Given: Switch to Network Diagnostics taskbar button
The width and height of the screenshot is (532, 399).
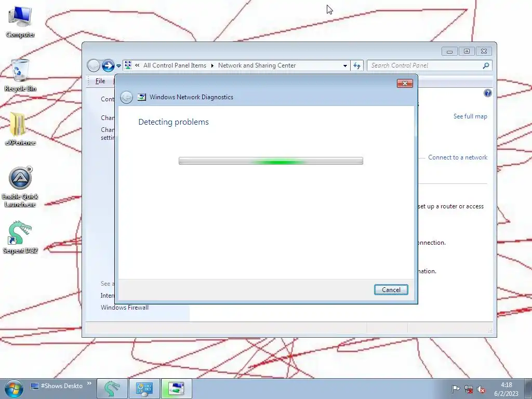Looking at the screenshot, I should click(177, 389).
